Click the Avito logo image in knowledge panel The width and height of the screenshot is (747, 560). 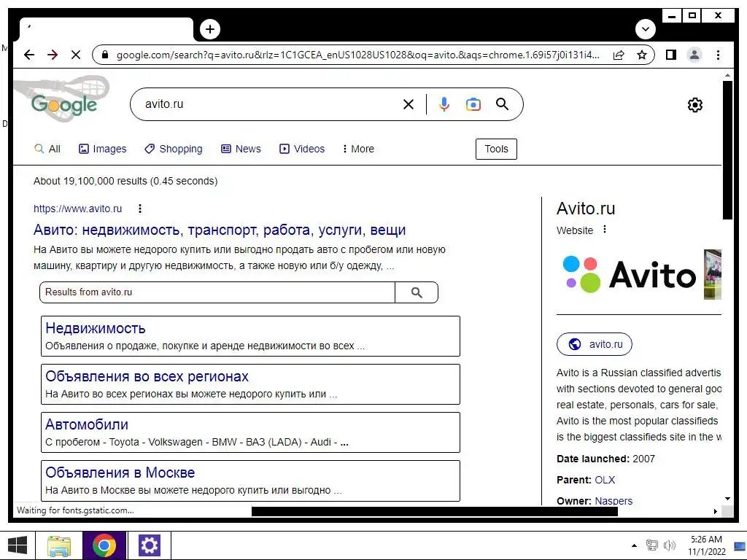pos(629,274)
